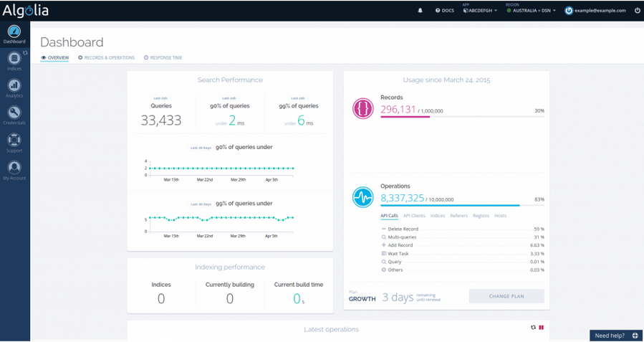
Task: Open My Account in the sidebar
Action: click(x=14, y=169)
